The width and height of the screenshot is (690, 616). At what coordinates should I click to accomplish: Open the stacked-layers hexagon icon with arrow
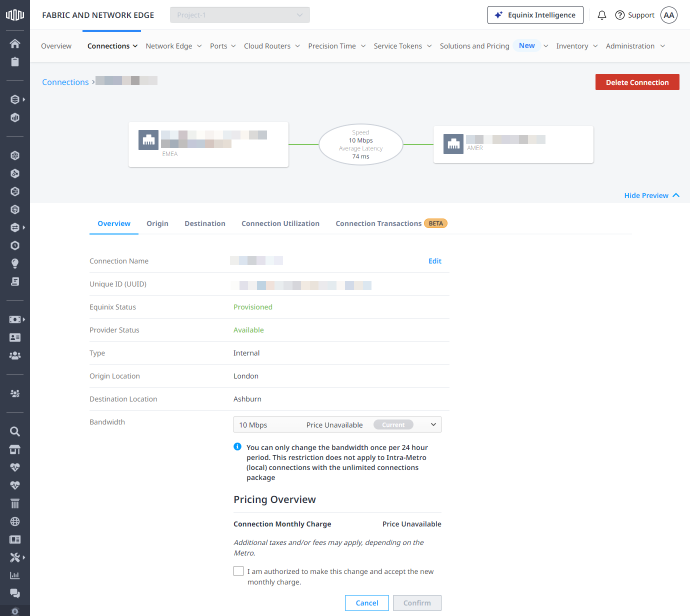(15, 99)
